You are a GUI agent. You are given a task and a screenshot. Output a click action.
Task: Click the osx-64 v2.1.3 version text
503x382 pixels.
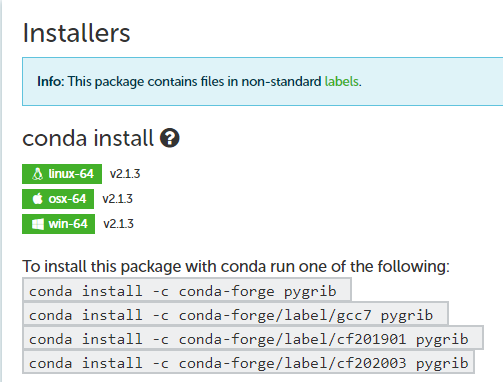point(118,199)
